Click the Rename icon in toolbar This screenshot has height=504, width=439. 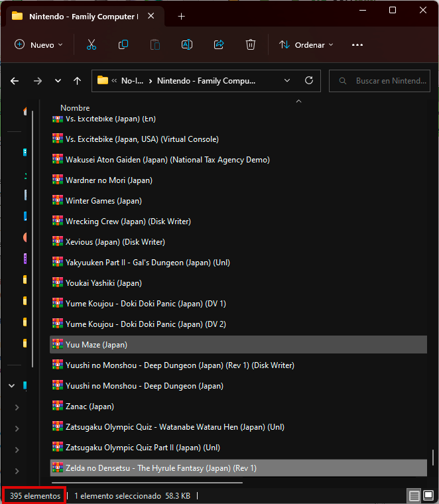[187, 44]
